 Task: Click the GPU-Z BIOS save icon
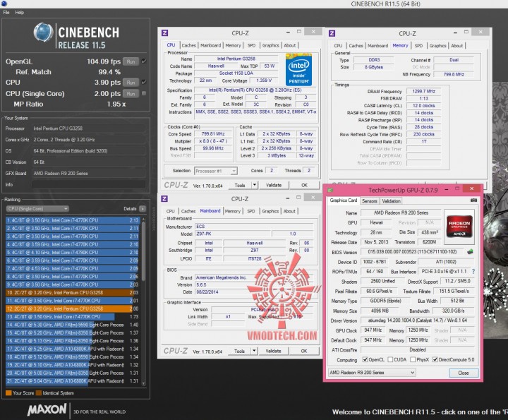point(470,251)
